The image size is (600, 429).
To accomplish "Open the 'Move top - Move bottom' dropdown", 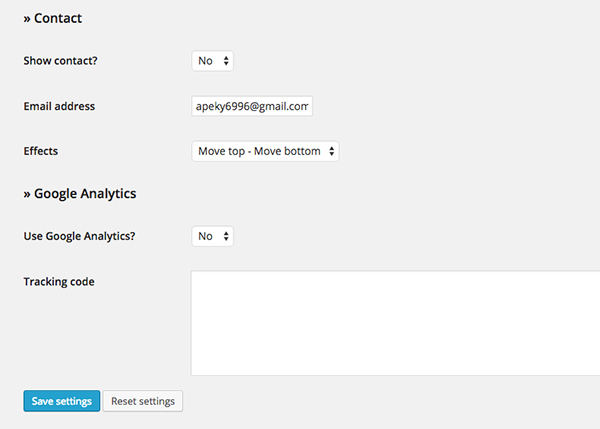I will (x=265, y=151).
